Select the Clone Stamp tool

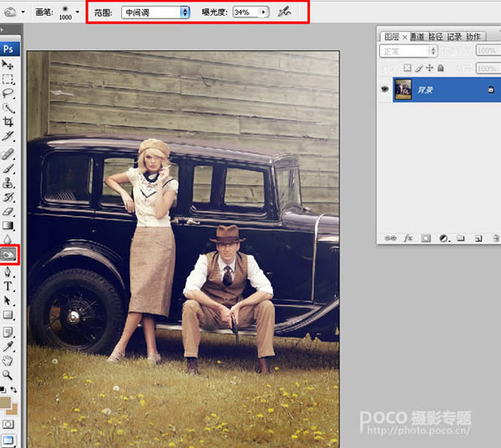click(x=8, y=182)
